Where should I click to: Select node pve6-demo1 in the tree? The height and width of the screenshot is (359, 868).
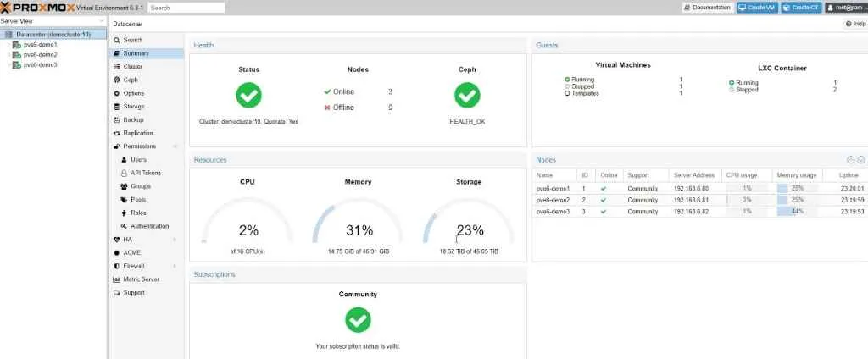click(40, 44)
